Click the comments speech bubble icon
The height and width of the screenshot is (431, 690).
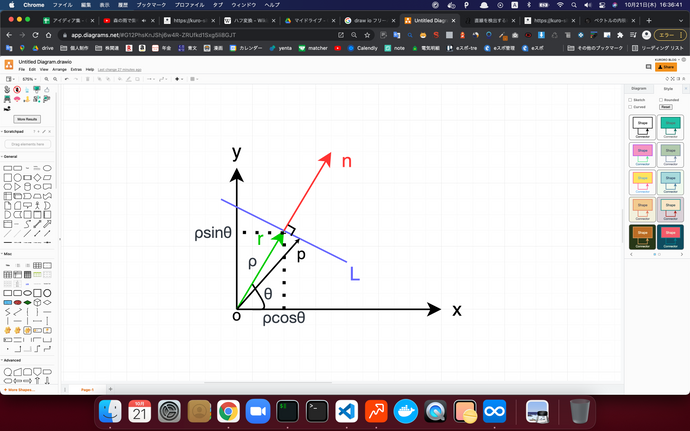tap(648, 67)
